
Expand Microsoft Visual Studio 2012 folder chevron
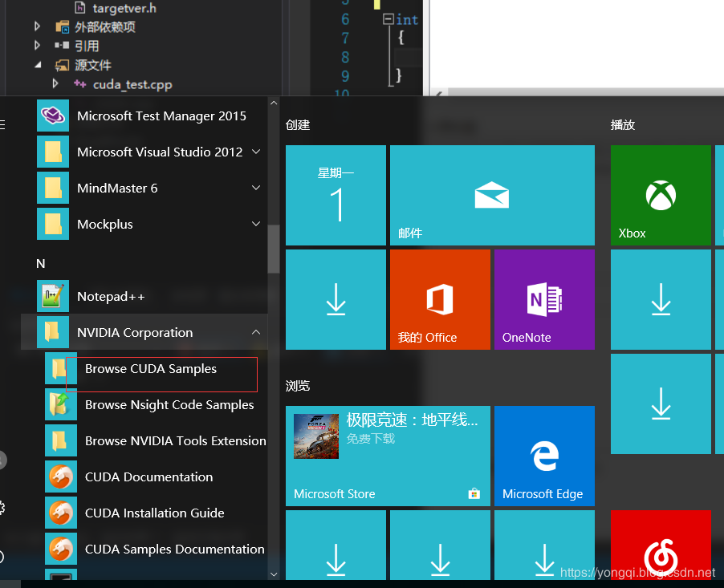pyautogui.click(x=256, y=152)
